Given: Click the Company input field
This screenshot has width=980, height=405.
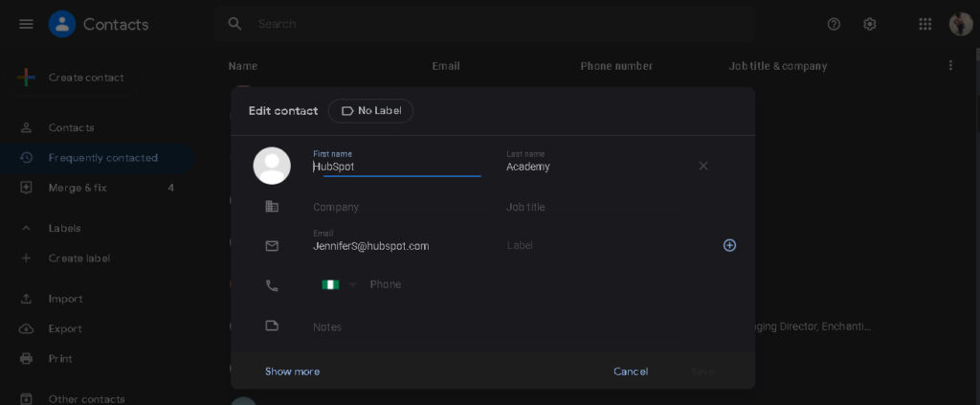Looking at the screenshot, I should (397, 207).
